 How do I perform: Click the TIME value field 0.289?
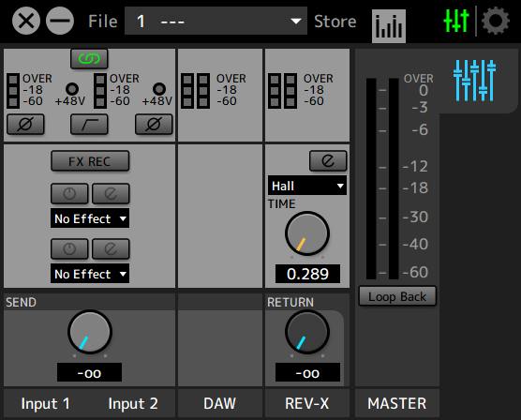(307, 274)
